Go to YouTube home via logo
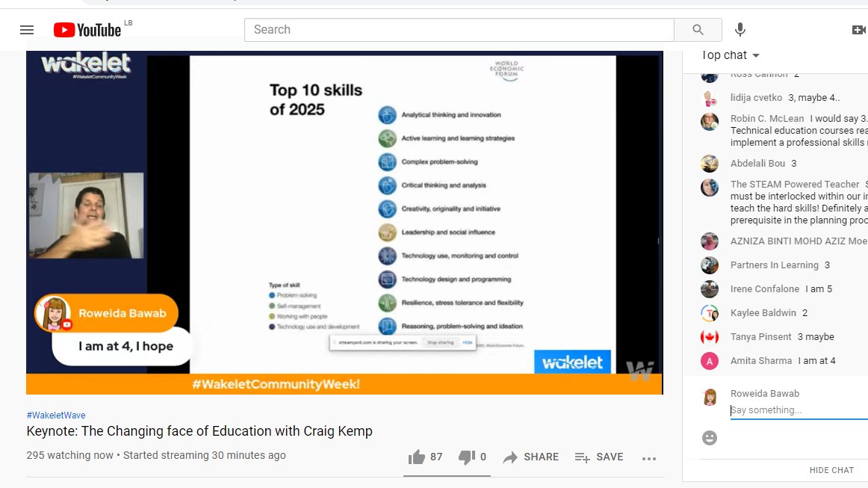Screen dimensions: 868x488 [87, 30]
